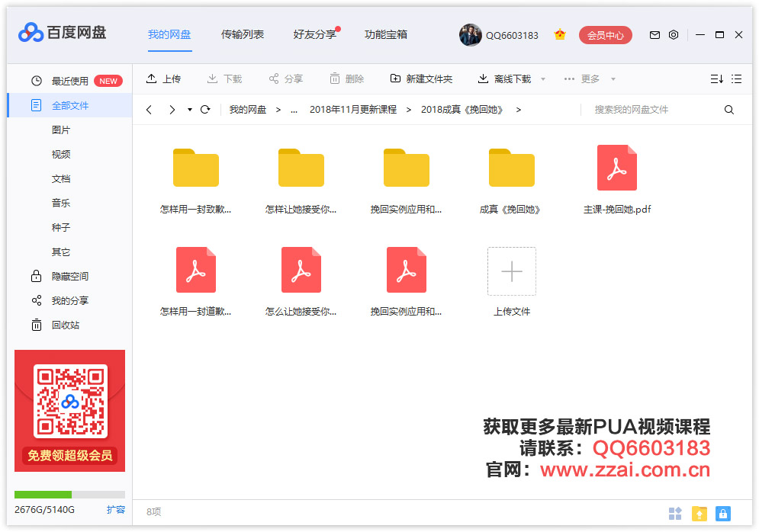Click the 删除 delete button

pos(346,79)
